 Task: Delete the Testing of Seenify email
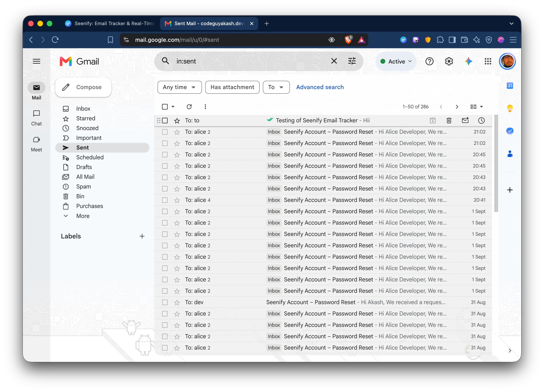(449, 120)
